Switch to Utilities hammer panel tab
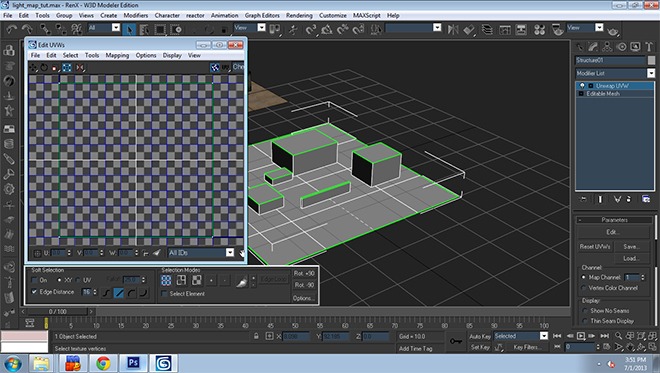Viewport: 660px width, 373px height. click(x=649, y=47)
